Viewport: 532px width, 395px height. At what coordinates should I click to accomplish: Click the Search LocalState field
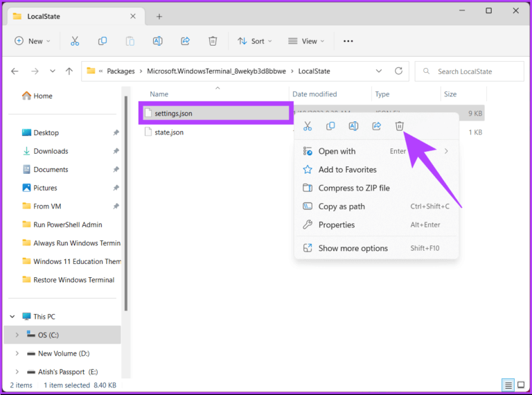pos(469,71)
